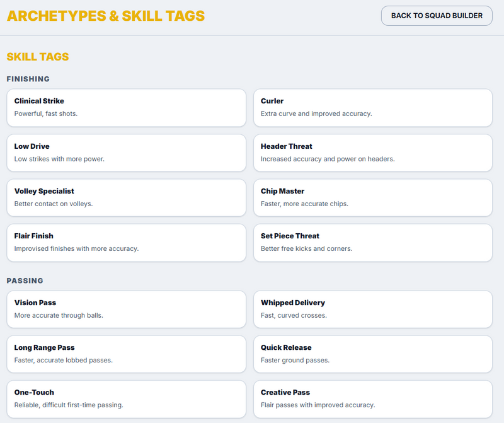
Task: Open the One-Touch passing card
Action: pyautogui.click(x=127, y=399)
